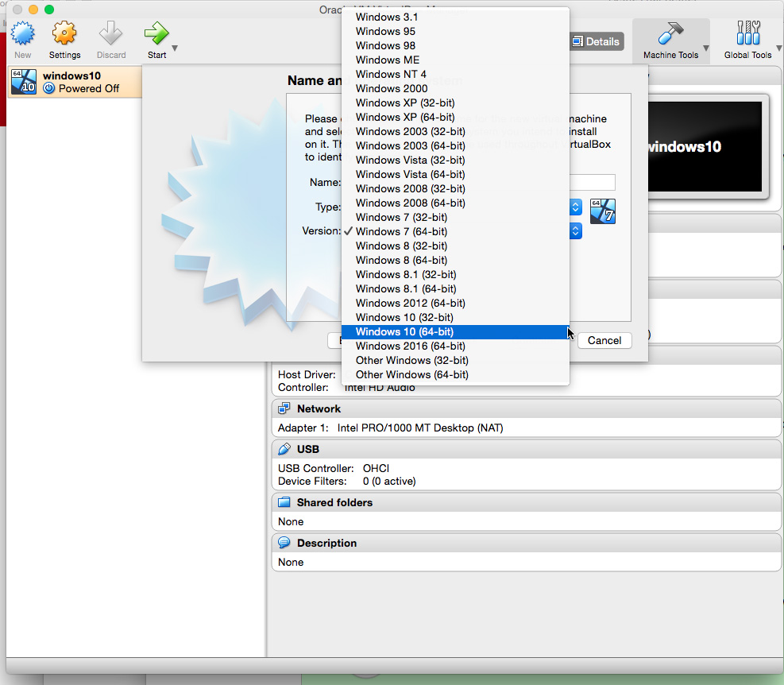Open the Start button dropdown arrow
The image size is (784, 685).
pos(175,48)
